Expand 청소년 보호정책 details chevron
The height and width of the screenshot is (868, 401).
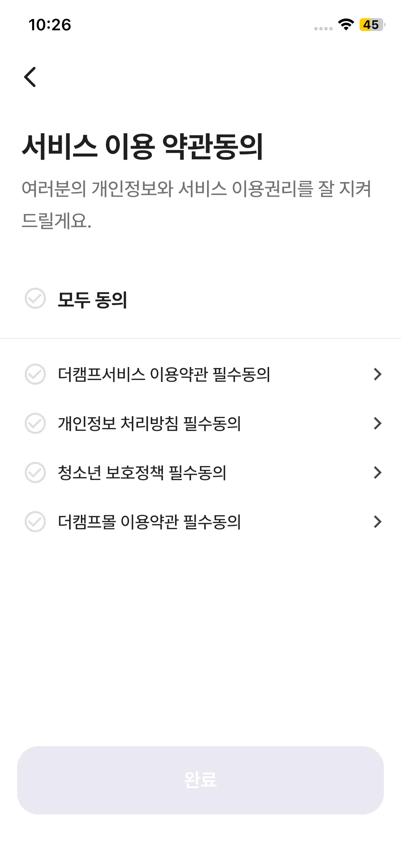(377, 472)
